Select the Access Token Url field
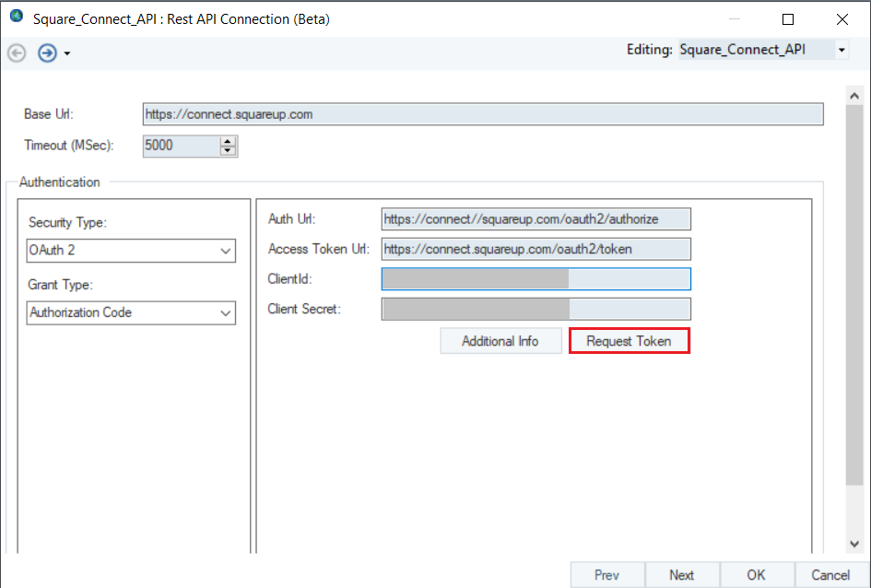This screenshot has height=588, width=871. pyautogui.click(x=536, y=249)
